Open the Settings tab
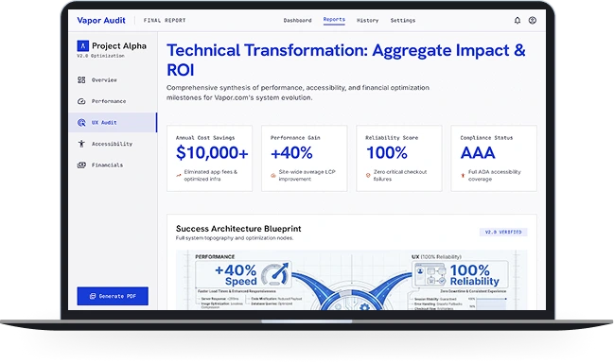 tap(403, 21)
